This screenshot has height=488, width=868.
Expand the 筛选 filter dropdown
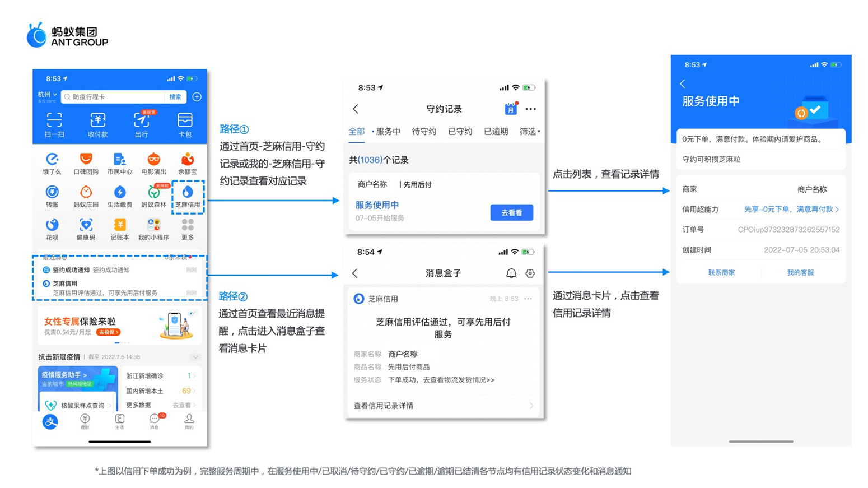tap(529, 132)
